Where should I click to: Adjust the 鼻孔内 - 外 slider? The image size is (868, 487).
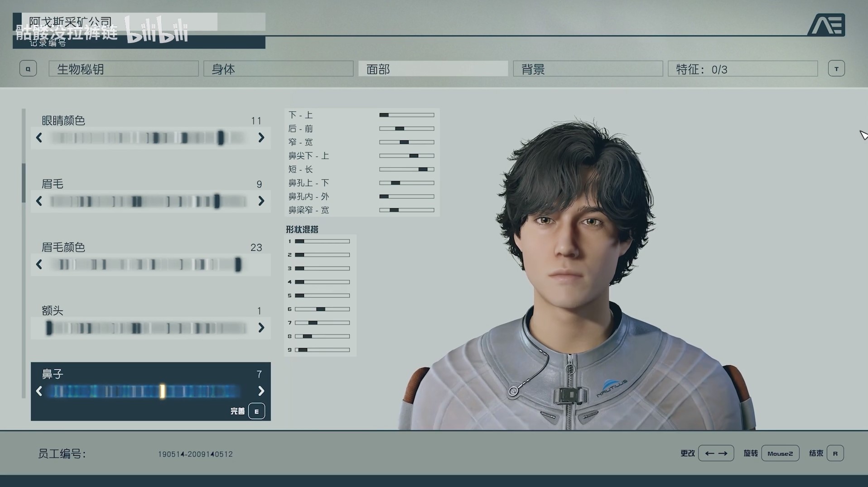(x=407, y=196)
